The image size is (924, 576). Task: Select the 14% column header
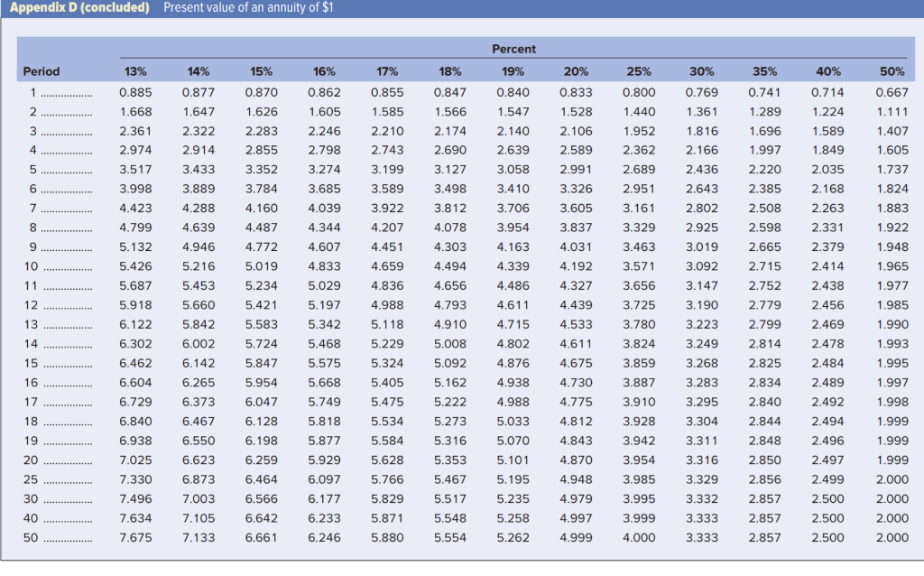199,71
